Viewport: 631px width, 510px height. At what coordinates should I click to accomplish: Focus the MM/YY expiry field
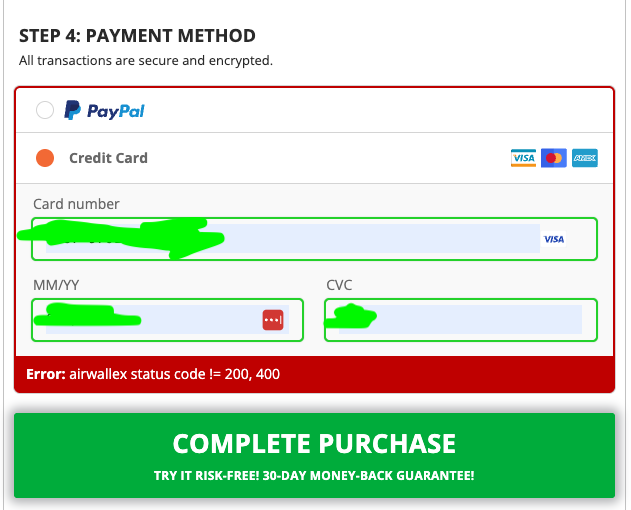[x=167, y=320]
